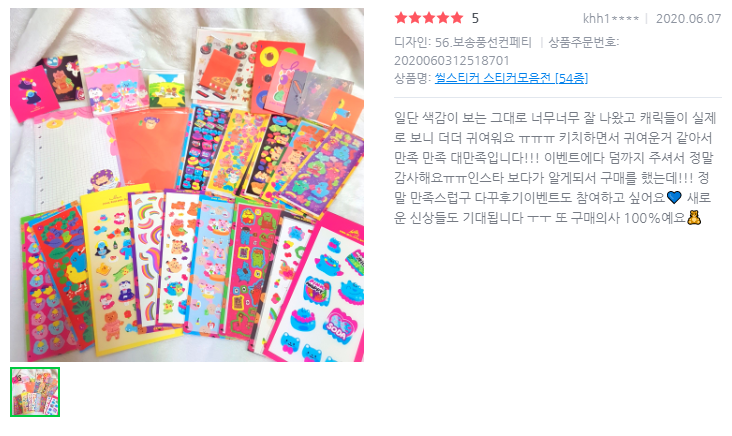The image size is (732, 436).
Task: Click the order number 2020060312518701
Action: [x=451, y=61]
